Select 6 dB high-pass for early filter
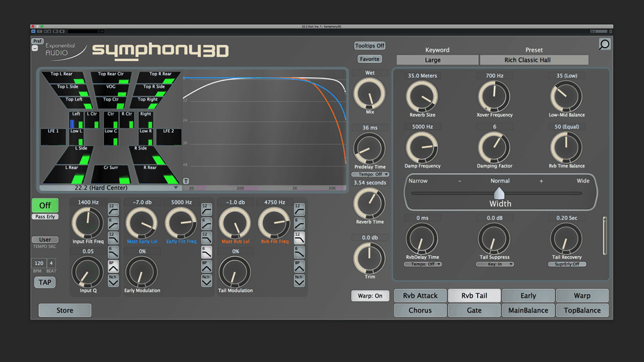 tap(206, 224)
